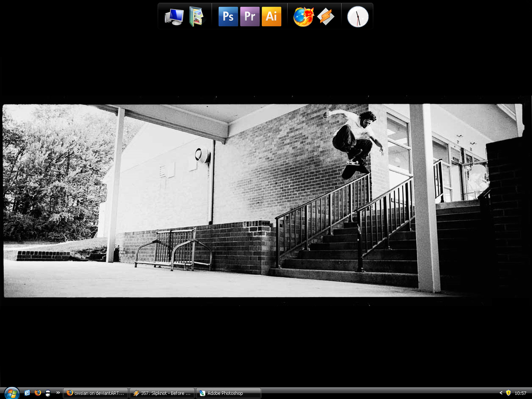This screenshot has width=532, height=399.
Task: Expand the Quick Launch overflow chevron
Action: click(57, 393)
